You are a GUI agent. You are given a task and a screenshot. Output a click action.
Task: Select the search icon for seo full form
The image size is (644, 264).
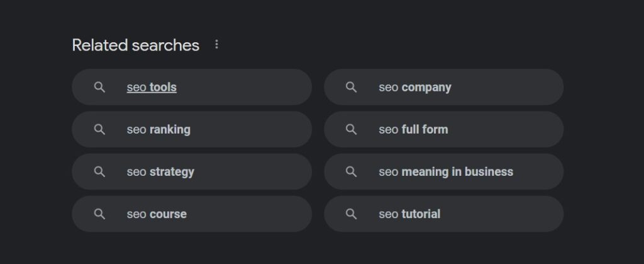(x=351, y=130)
